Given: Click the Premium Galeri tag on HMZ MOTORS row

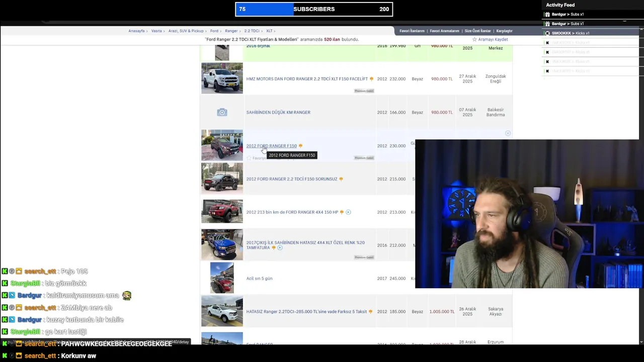Looking at the screenshot, I should tap(364, 91).
